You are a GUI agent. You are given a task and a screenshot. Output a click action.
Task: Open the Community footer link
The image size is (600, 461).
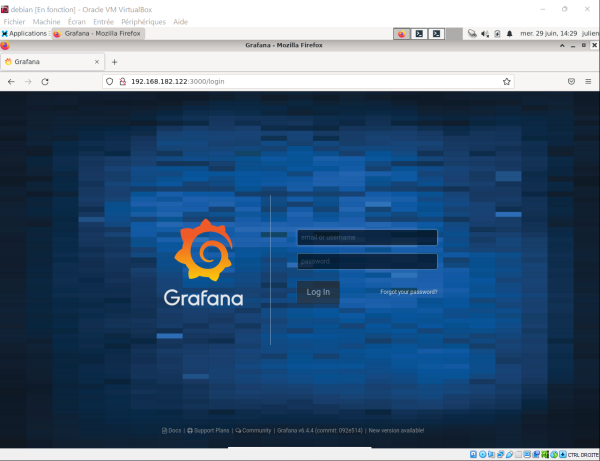[x=253, y=430]
